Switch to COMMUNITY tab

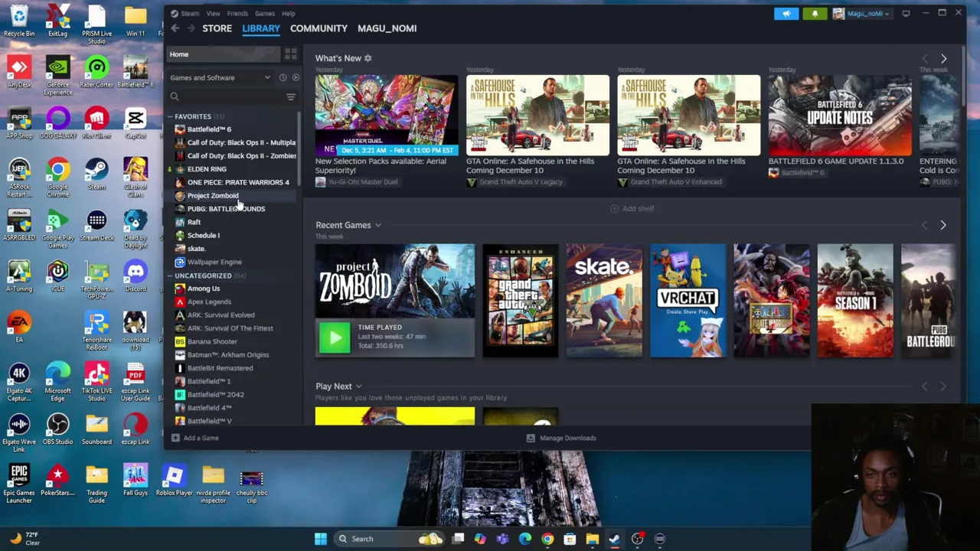pos(318,28)
